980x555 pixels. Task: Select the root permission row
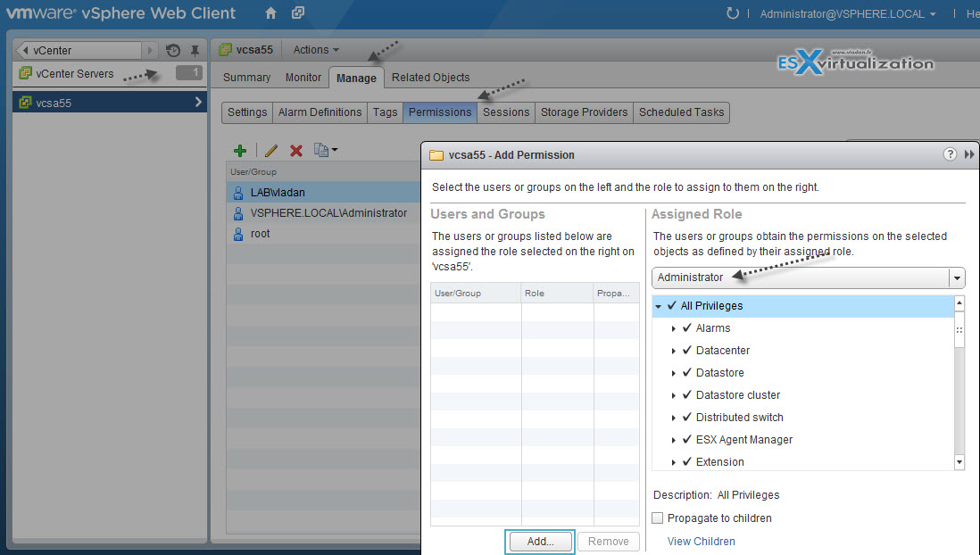click(323, 234)
